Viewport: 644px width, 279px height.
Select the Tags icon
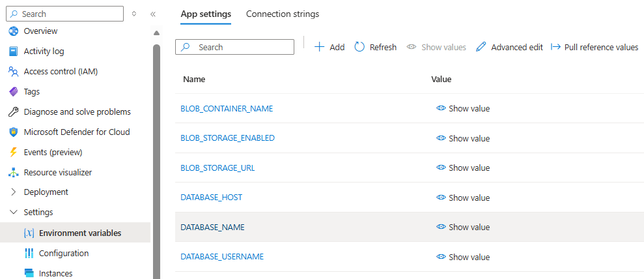coord(13,92)
